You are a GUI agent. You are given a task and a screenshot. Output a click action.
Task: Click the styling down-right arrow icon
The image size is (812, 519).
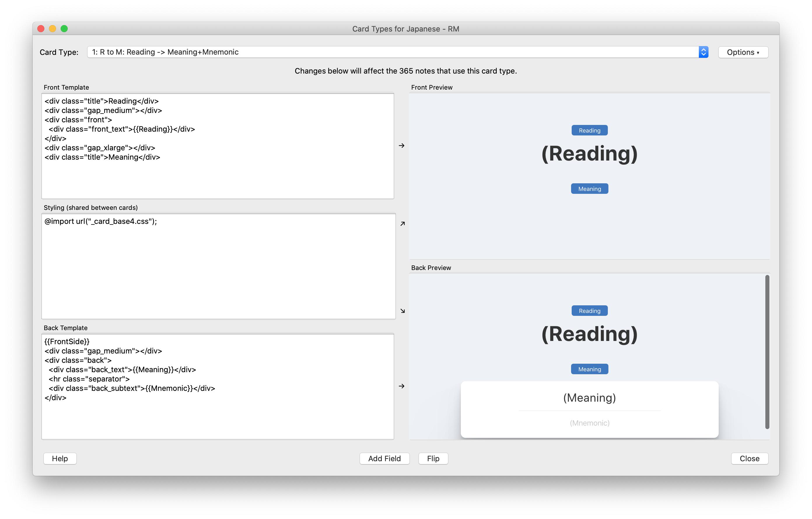click(x=402, y=311)
